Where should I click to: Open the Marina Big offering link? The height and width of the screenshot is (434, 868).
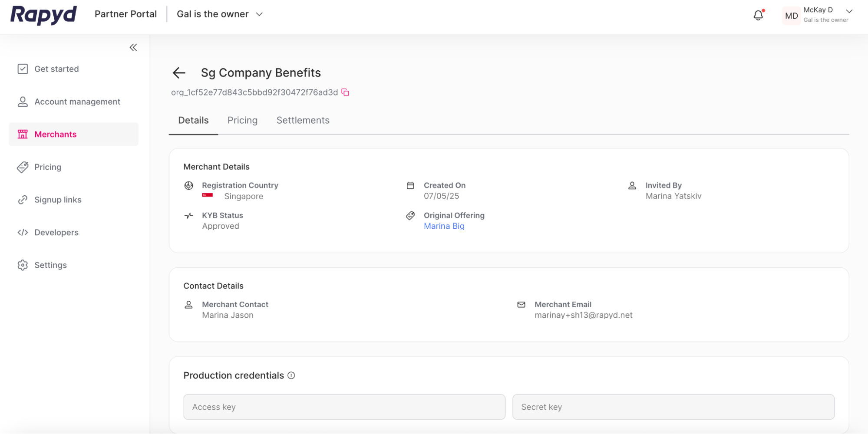[x=444, y=226]
